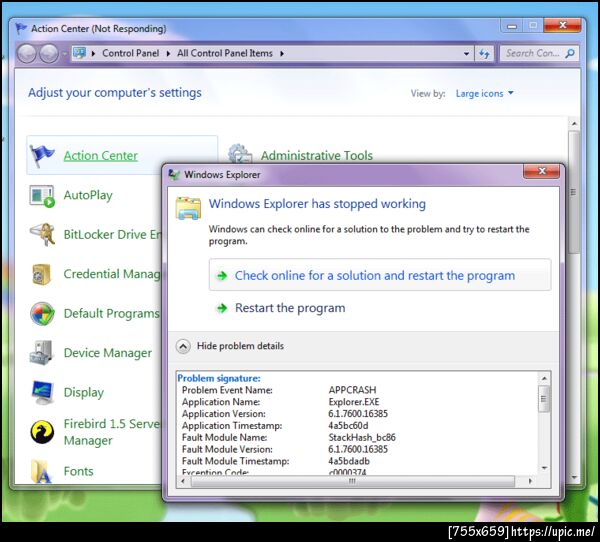Open the Action Center link
The image size is (600, 542).
point(101,156)
